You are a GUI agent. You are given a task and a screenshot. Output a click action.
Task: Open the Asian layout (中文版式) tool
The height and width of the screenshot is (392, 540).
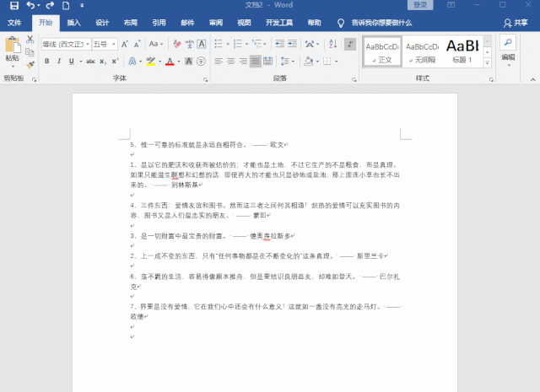click(310, 44)
